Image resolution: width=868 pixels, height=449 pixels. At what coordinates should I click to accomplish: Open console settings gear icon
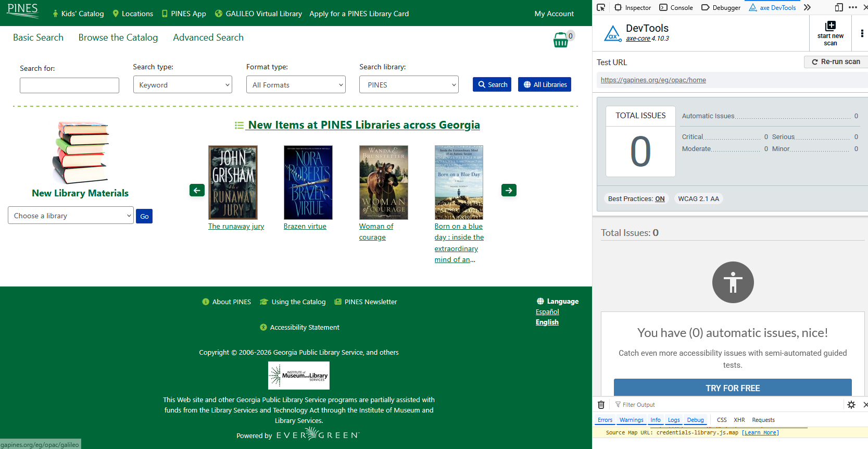(851, 405)
